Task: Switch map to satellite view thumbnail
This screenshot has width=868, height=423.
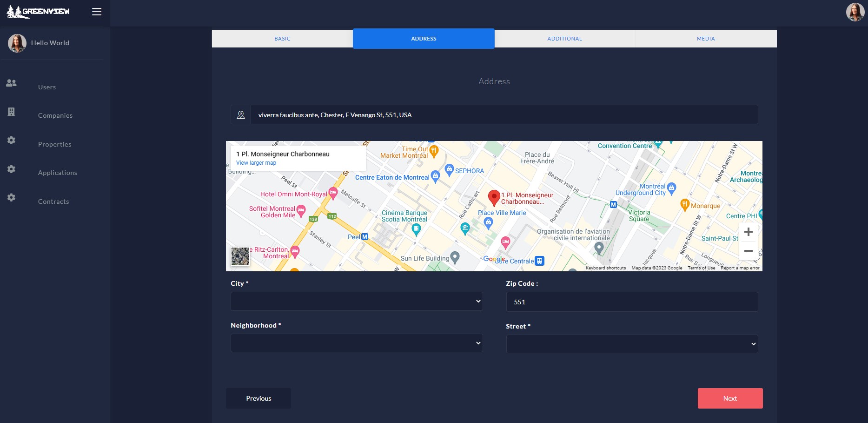Action: click(x=240, y=256)
